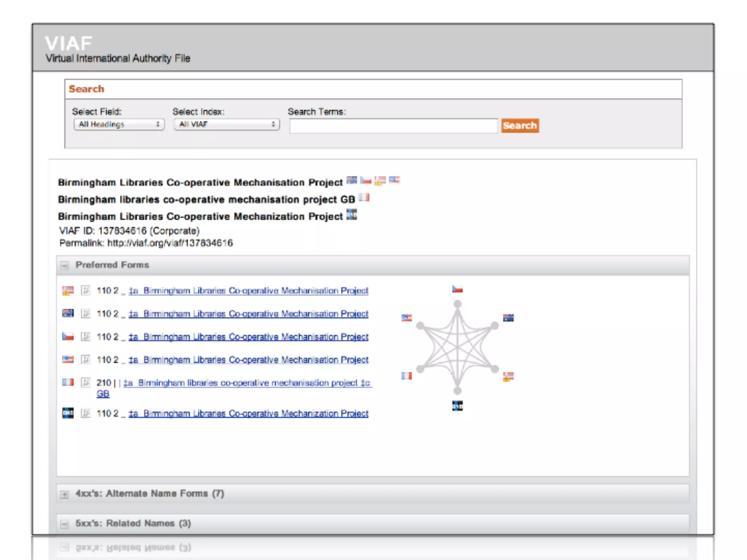This screenshot has width=747, height=560.
Task: Open the All Headings select field dropdown
Action: pyautogui.click(x=119, y=124)
